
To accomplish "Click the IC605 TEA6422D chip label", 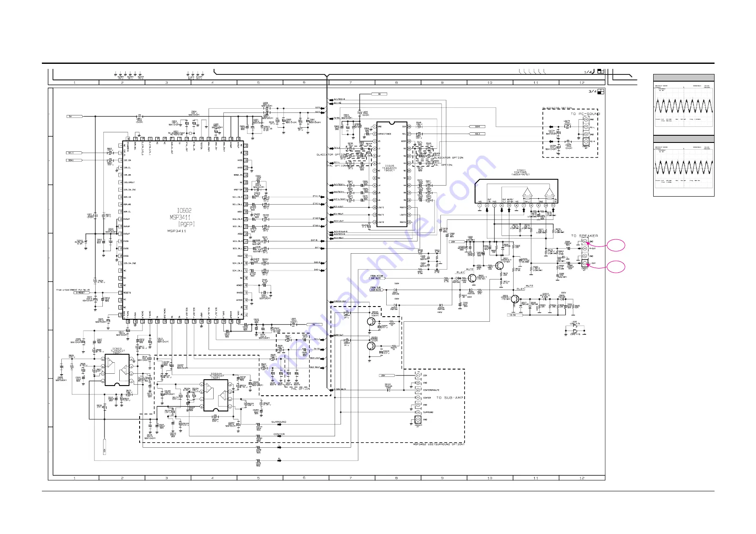I will pos(389,167).
